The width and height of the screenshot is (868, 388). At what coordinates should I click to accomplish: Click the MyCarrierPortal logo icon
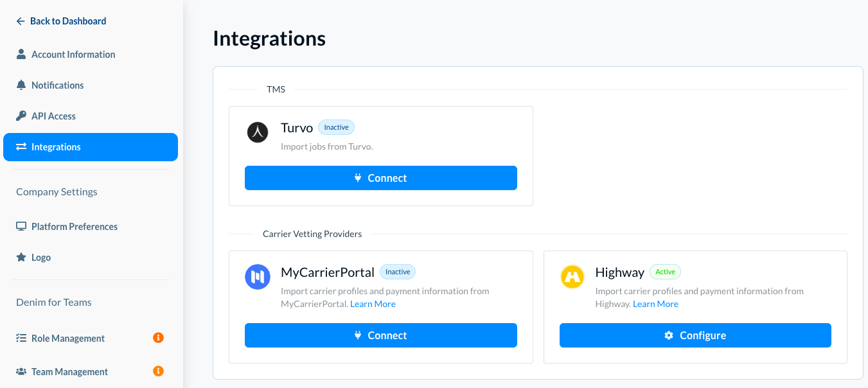pyautogui.click(x=258, y=277)
